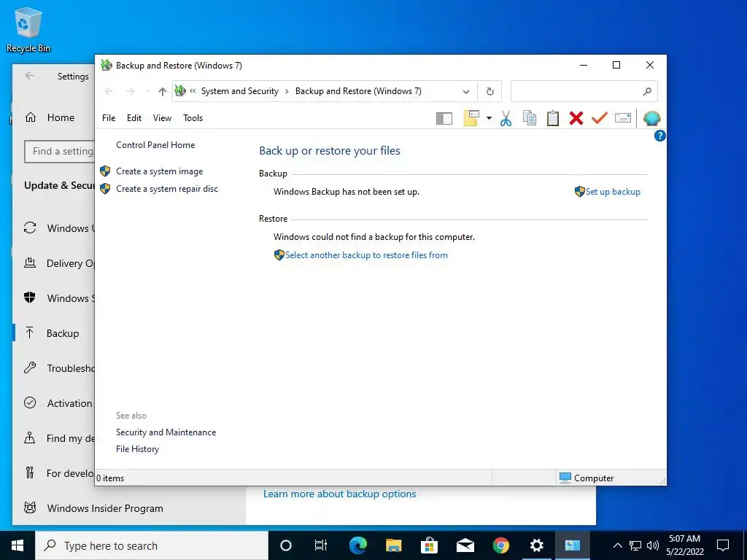
Task: Open Cortana circle icon on taskbar
Action: point(285,545)
